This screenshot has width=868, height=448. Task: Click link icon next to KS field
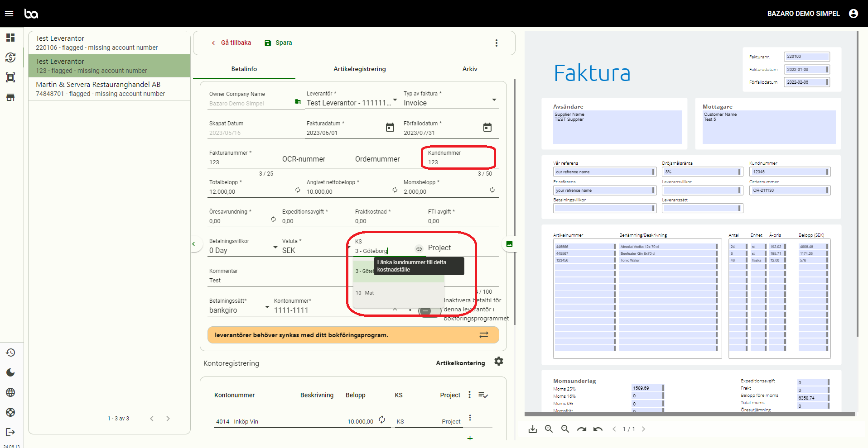point(419,248)
